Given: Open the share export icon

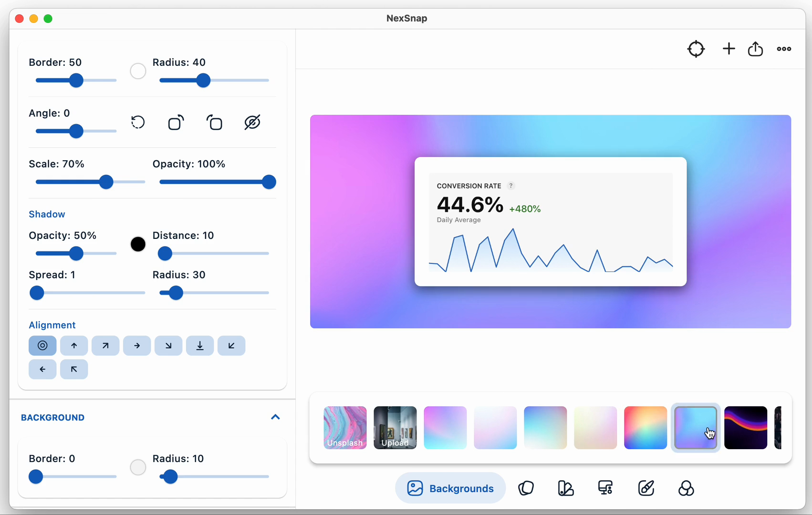Looking at the screenshot, I should tap(755, 49).
